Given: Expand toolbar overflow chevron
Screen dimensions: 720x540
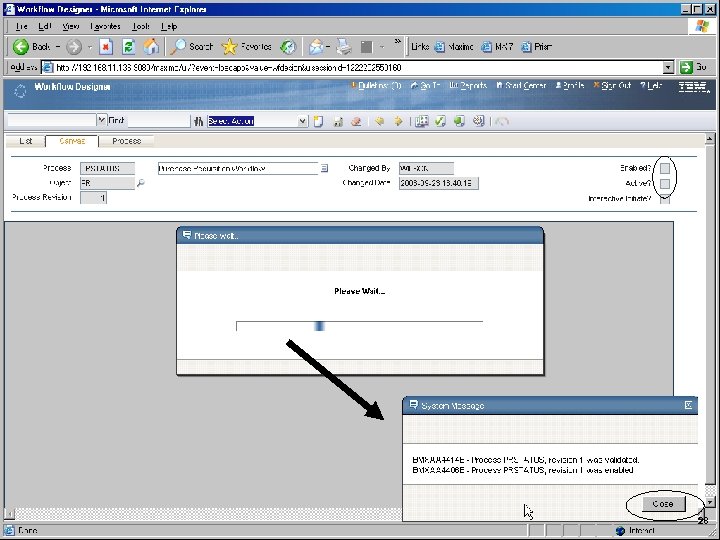Looking at the screenshot, I should [x=398, y=42].
